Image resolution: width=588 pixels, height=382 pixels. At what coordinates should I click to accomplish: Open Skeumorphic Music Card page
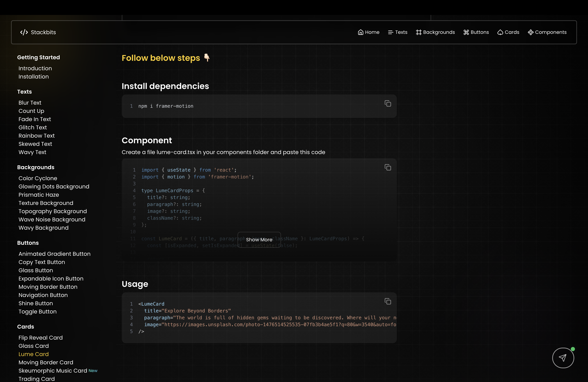(53, 371)
